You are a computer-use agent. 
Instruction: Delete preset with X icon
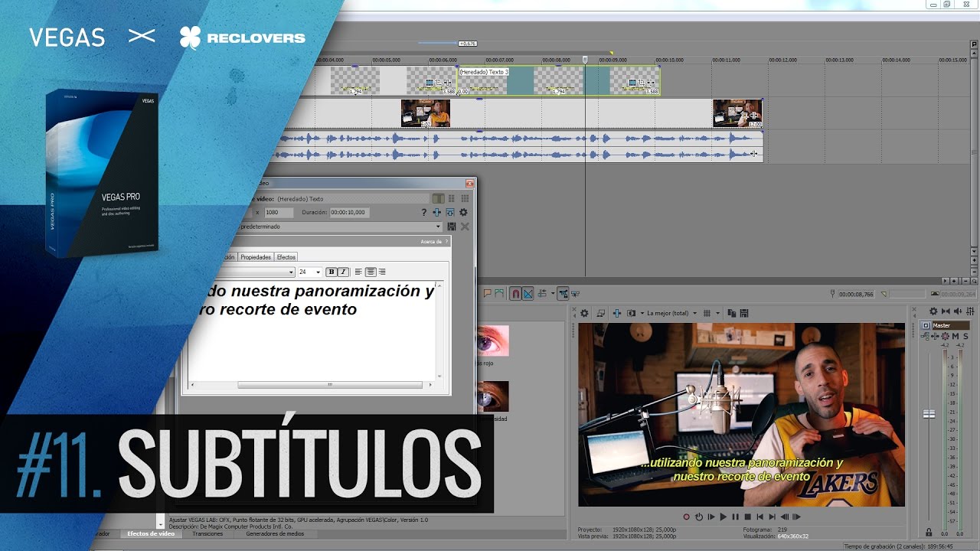[465, 227]
